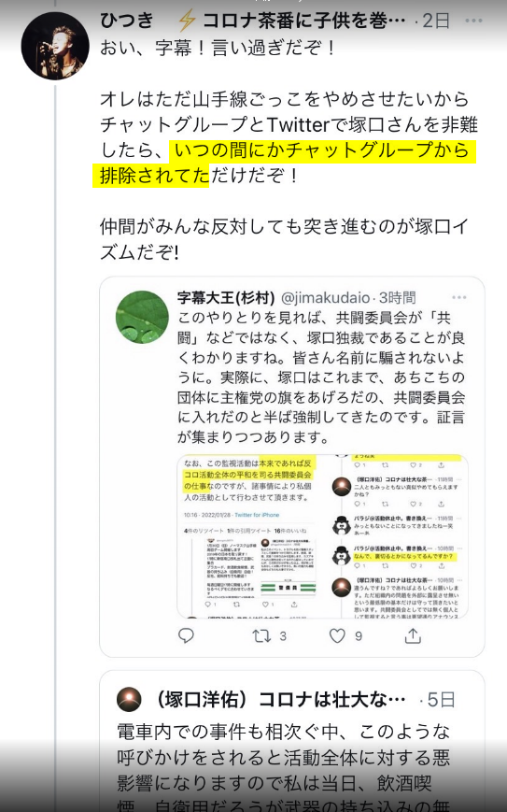Share the 字幕大王 quoted tweet

point(413,635)
